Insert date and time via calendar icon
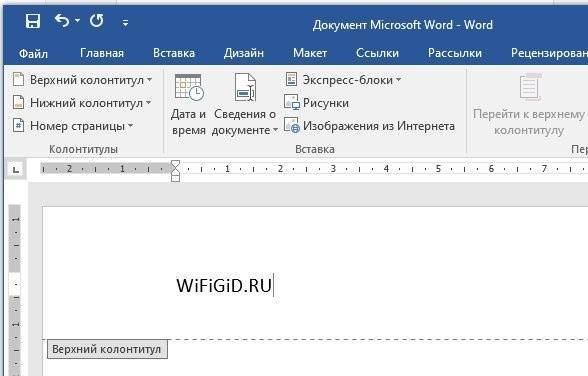Viewport: 588px width, 376px height. pos(189,88)
